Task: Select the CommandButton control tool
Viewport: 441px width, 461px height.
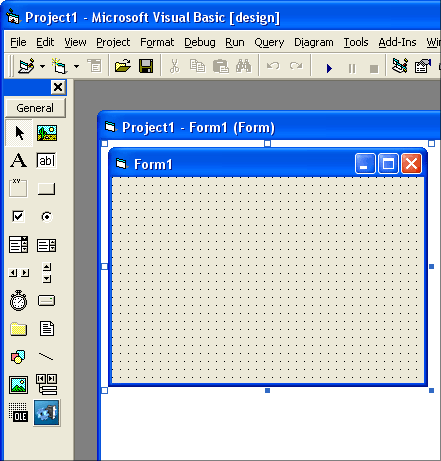Action: click(47, 188)
